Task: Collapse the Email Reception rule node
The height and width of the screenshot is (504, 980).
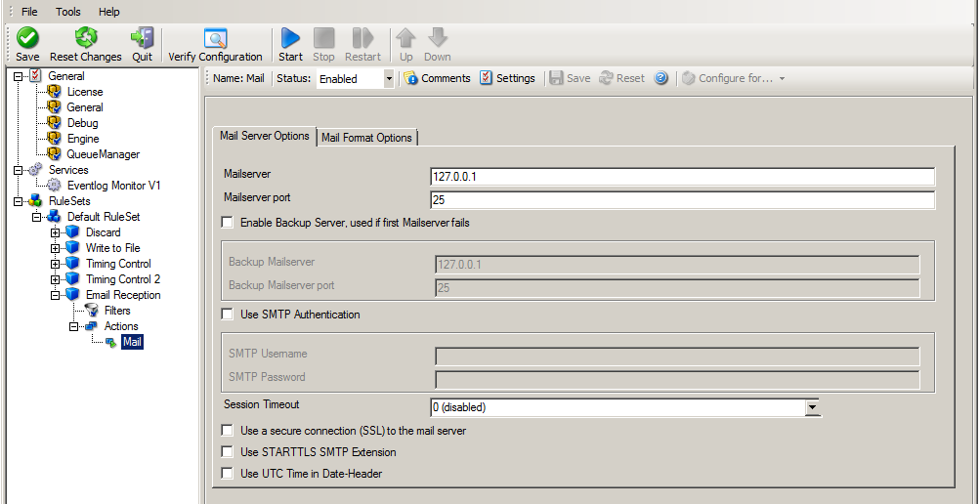Action: pyautogui.click(x=55, y=295)
